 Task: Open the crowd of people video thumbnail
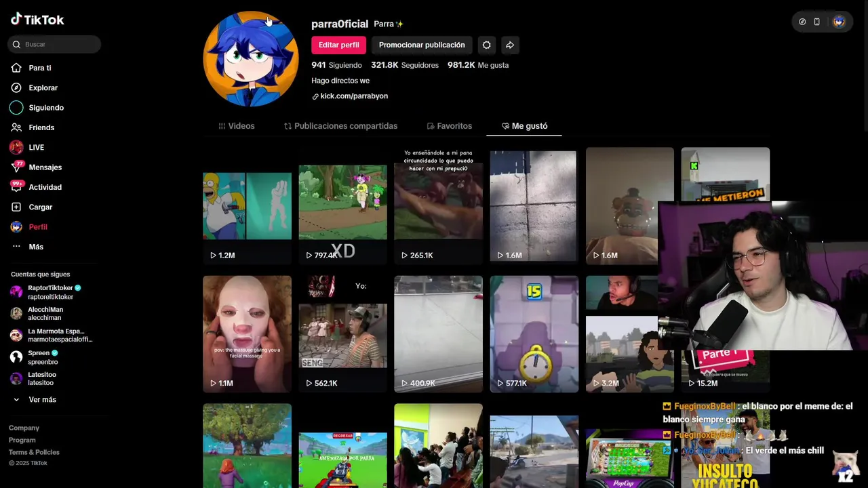438,446
